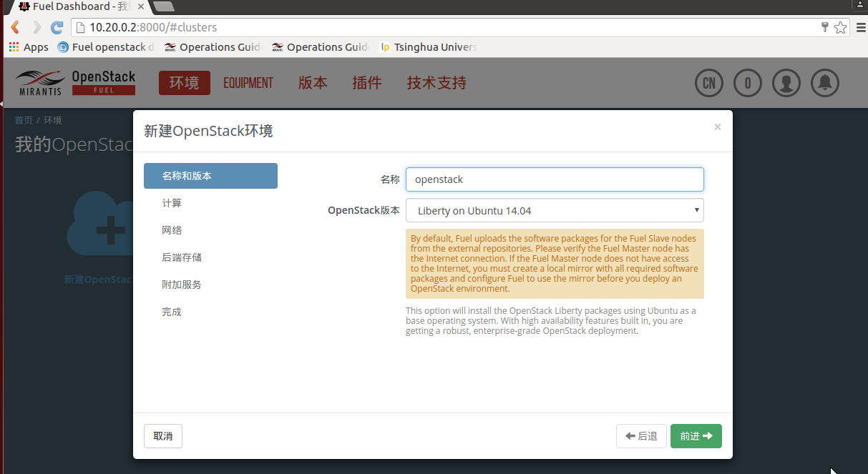Click the Mirantis OpenStack Fuel logo
This screenshot has width=868, height=474.
coord(75,83)
